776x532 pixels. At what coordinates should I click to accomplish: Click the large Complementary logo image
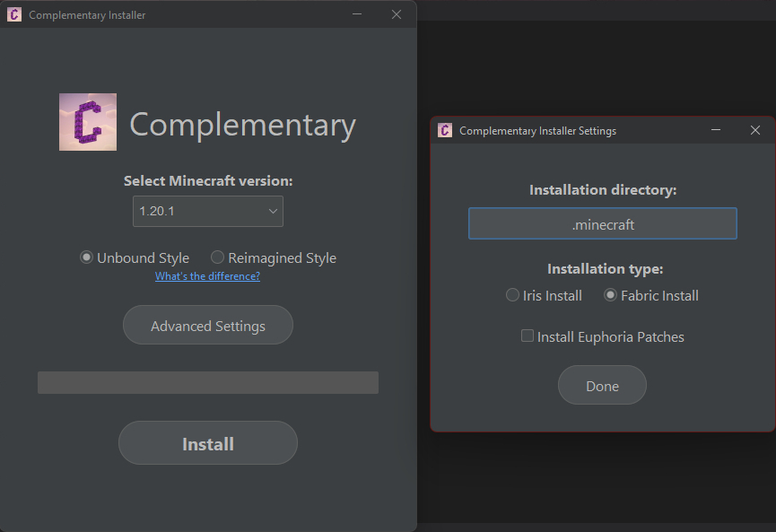[x=87, y=122]
